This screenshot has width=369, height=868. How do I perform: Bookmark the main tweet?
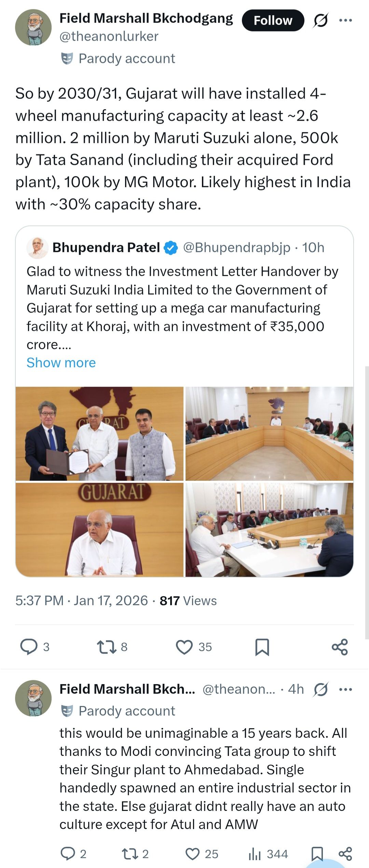click(262, 647)
